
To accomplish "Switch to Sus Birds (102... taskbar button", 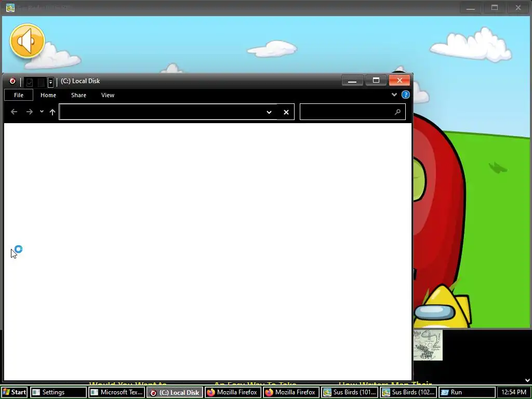I will (x=408, y=392).
